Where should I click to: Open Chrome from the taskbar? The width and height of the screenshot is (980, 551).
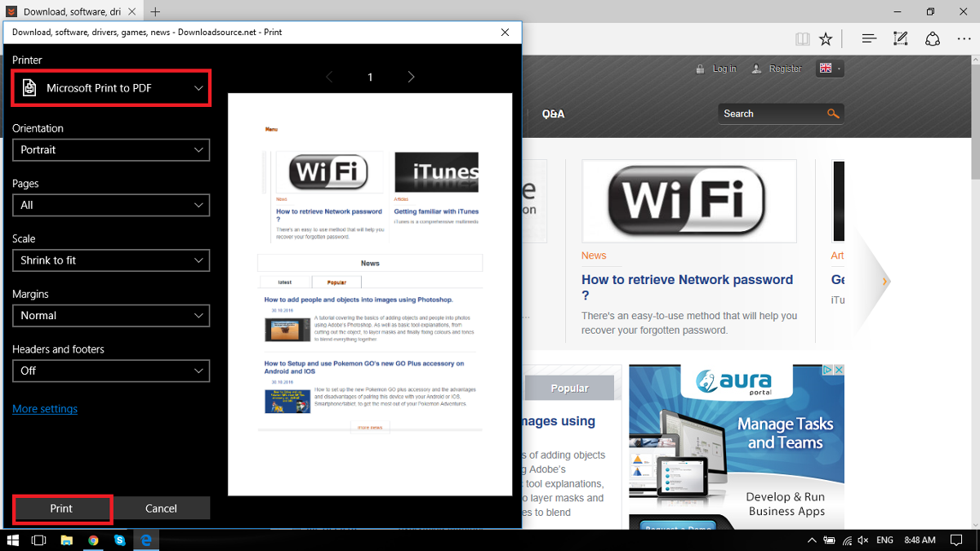click(93, 540)
